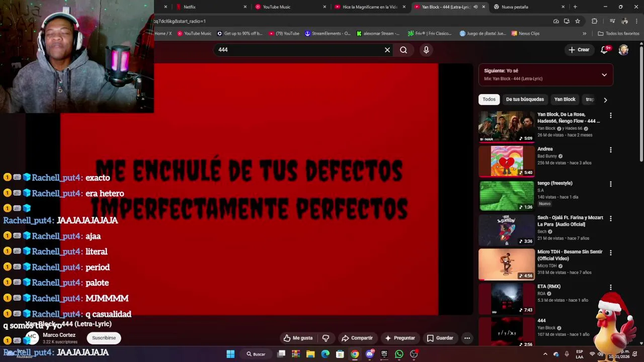Image resolution: width=644 pixels, height=362 pixels.
Task: Open options menu for Andrea video
Action: pos(610,150)
